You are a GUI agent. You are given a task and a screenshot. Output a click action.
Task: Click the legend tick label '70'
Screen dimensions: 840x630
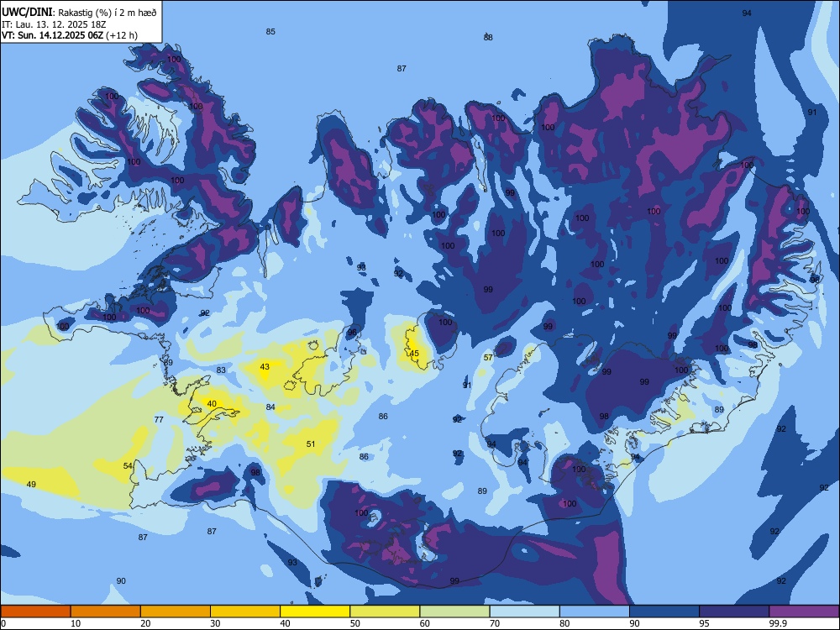[x=495, y=623]
